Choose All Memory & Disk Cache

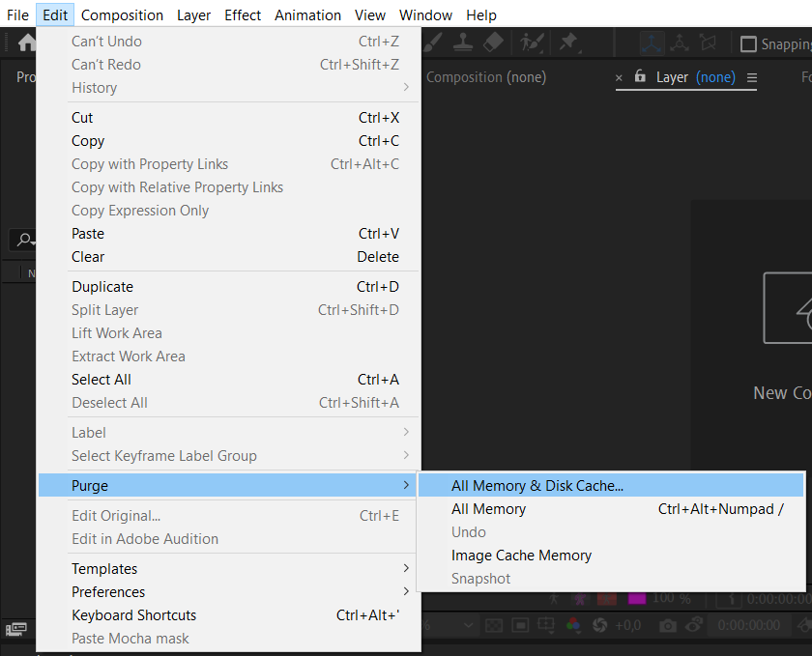click(611, 486)
